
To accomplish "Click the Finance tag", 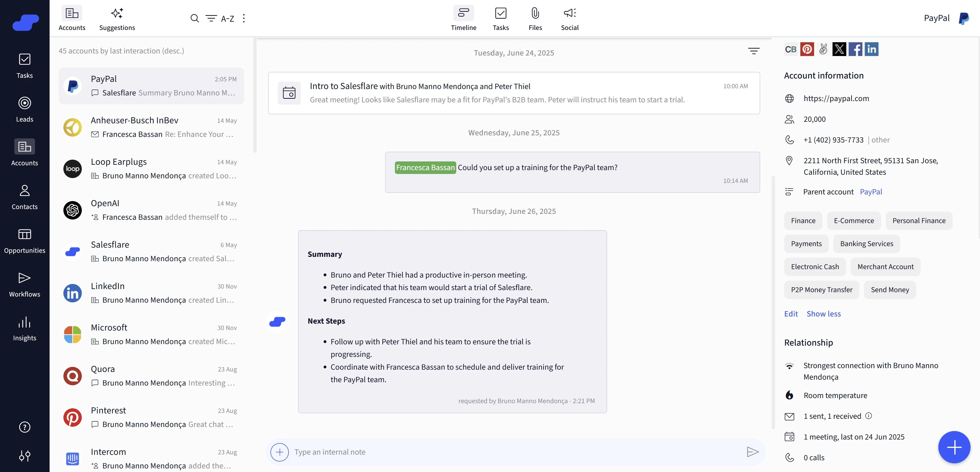I will (x=803, y=221).
